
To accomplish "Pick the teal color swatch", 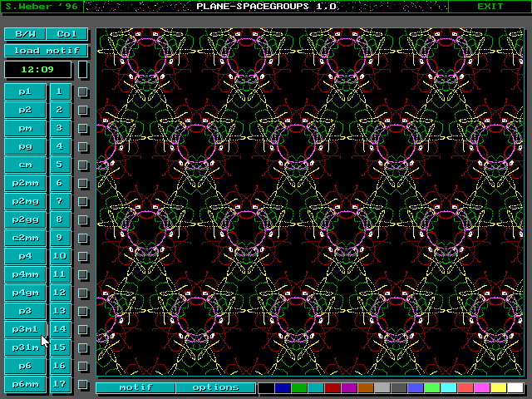I will tap(316, 388).
